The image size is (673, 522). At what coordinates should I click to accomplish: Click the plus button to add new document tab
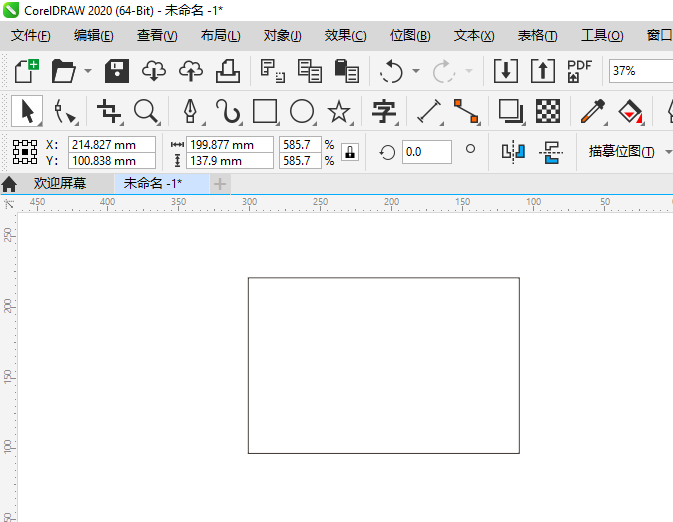click(x=220, y=184)
